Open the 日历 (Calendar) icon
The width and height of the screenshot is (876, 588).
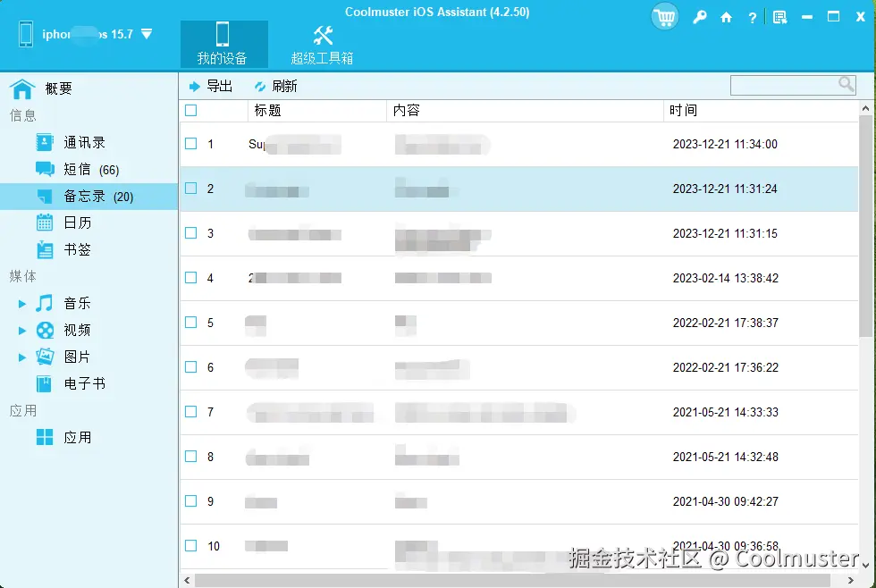(45, 223)
